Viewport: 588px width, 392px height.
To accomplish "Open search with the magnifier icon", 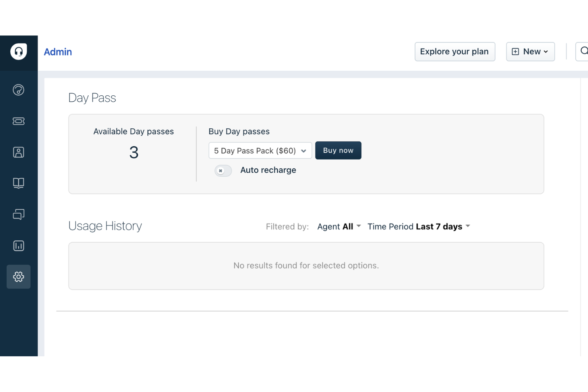I will coord(584,51).
